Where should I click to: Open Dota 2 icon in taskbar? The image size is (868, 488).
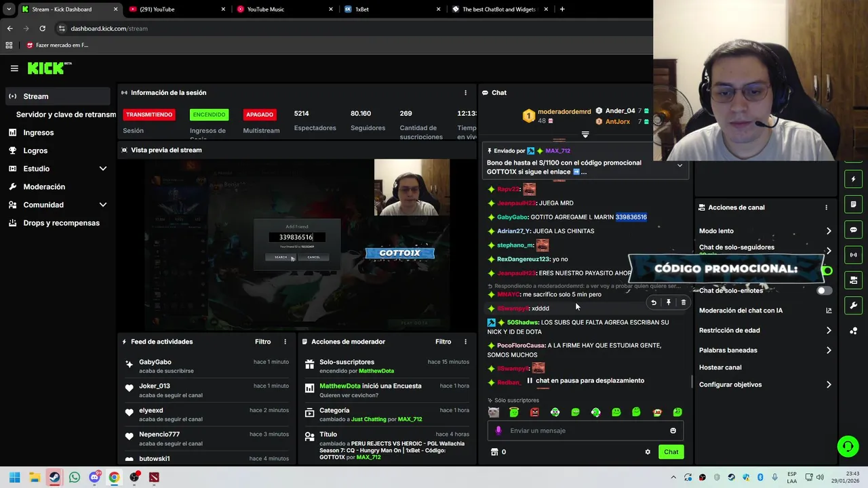coord(154,477)
